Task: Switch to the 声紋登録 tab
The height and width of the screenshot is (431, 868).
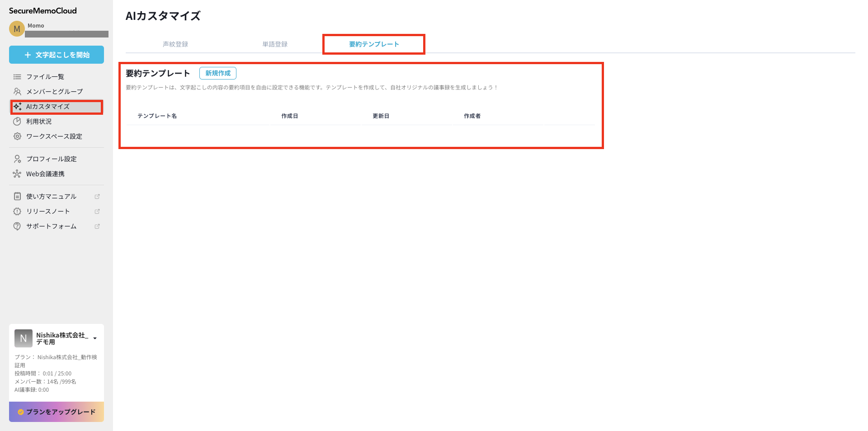Action: 175,44
